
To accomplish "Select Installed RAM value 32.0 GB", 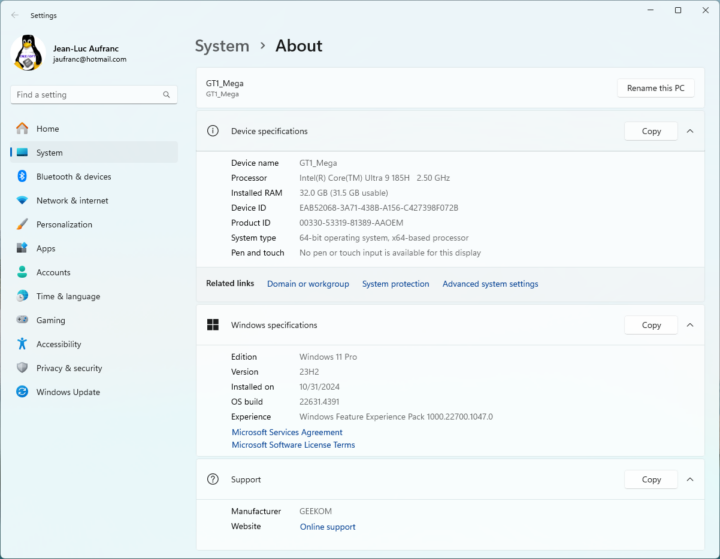I will [343, 193].
